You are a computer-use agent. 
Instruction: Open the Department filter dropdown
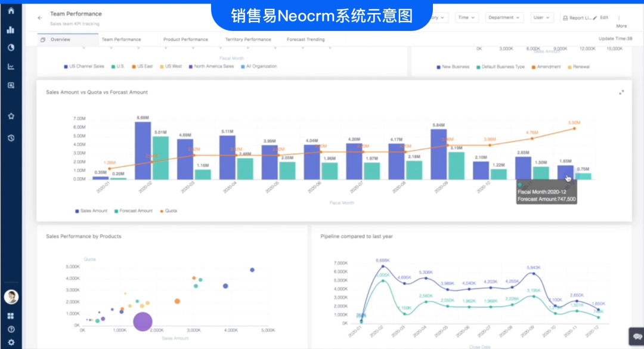pyautogui.click(x=504, y=18)
